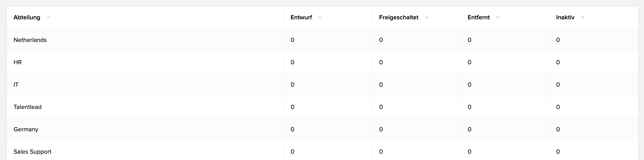Viewport: 644px width, 160px height.
Task: Click the Freigeschaltet column header label
Action: (x=399, y=17)
